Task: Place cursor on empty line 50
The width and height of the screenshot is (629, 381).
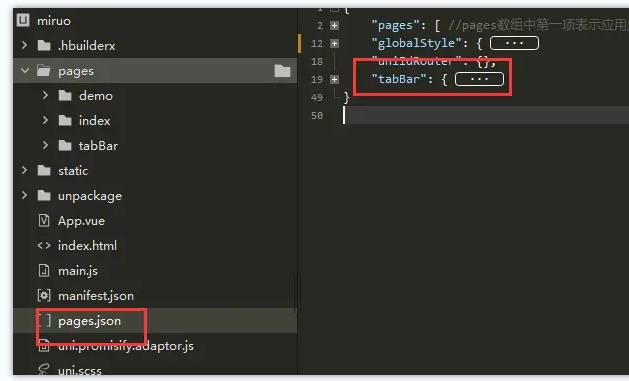Action: point(486,116)
